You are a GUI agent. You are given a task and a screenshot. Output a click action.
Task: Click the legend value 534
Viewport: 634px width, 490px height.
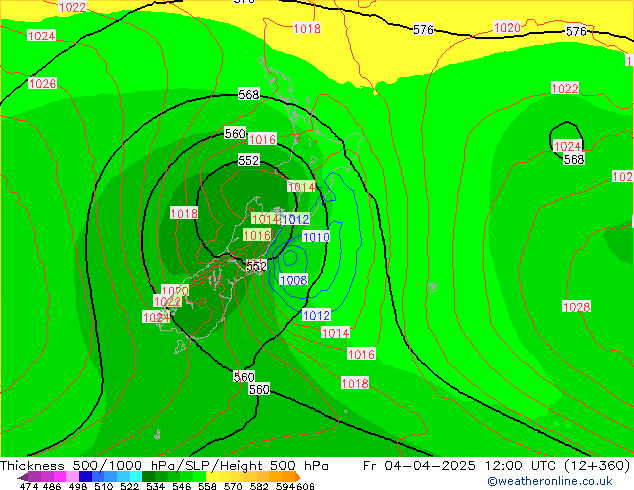(155, 486)
